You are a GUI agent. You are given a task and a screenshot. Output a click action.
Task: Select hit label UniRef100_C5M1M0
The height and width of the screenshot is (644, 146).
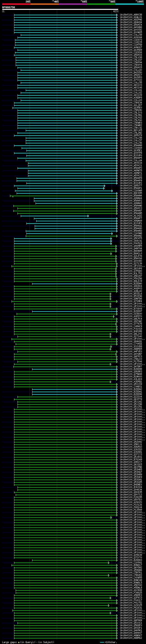(x=131, y=110)
